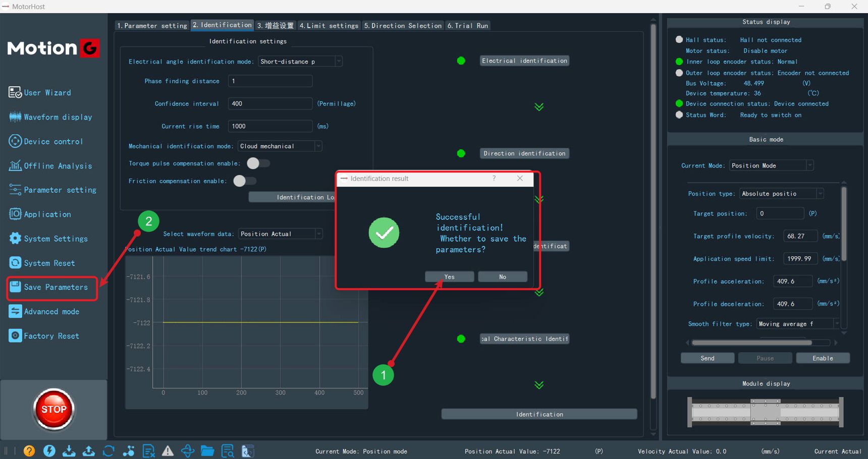
Task: Switch to Advanced mode
Action: coord(44,312)
